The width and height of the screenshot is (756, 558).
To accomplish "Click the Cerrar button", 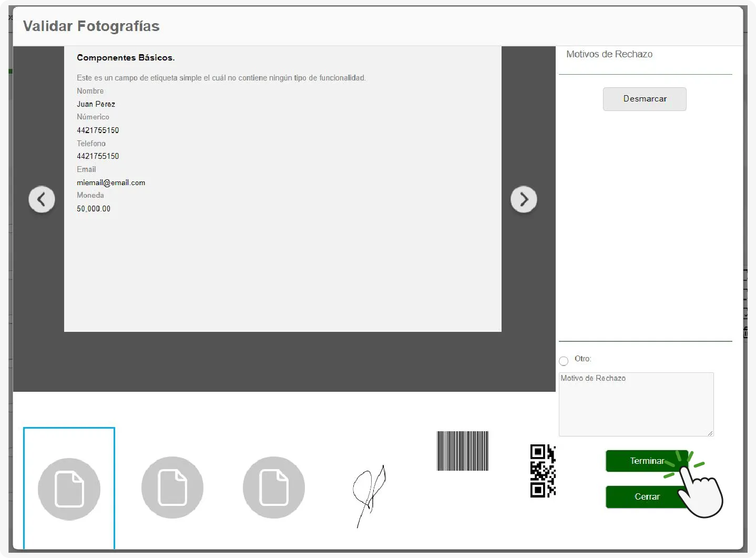I will tap(647, 496).
